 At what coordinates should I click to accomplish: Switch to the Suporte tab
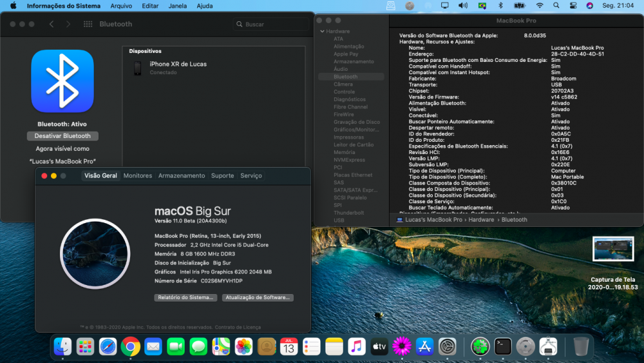click(x=222, y=175)
